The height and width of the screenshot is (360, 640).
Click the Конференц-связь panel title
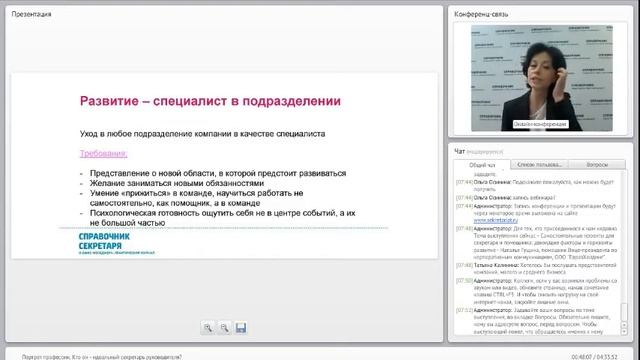(x=481, y=14)
